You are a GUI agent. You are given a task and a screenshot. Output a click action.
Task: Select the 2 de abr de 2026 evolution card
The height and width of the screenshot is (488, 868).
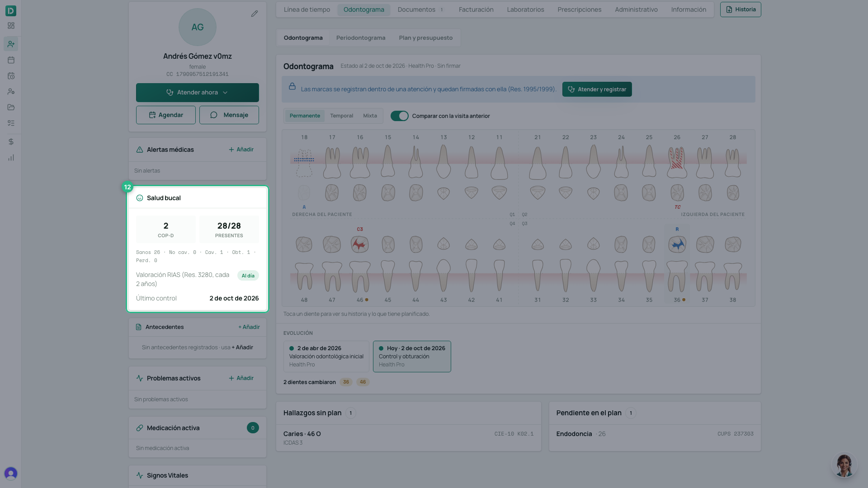326,357
